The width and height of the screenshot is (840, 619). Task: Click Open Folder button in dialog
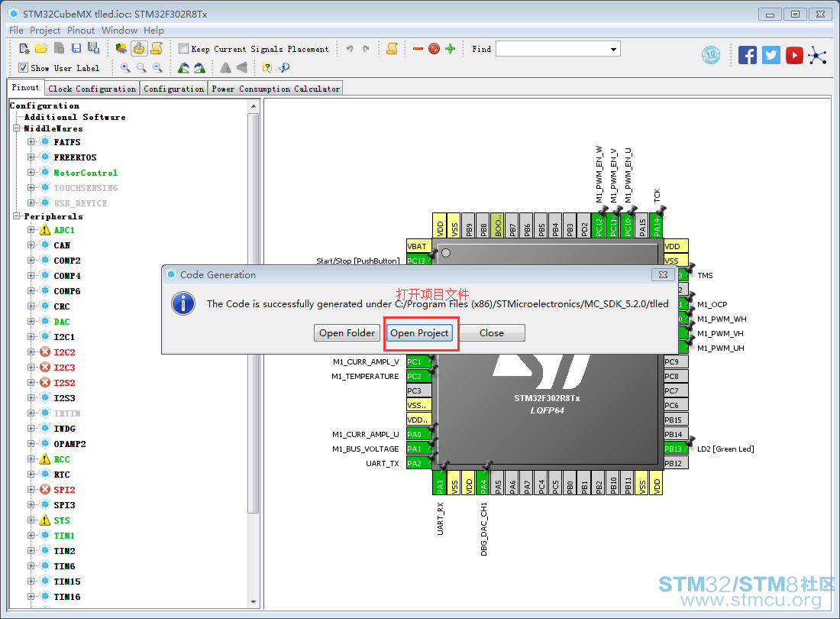tap(347, 333)
